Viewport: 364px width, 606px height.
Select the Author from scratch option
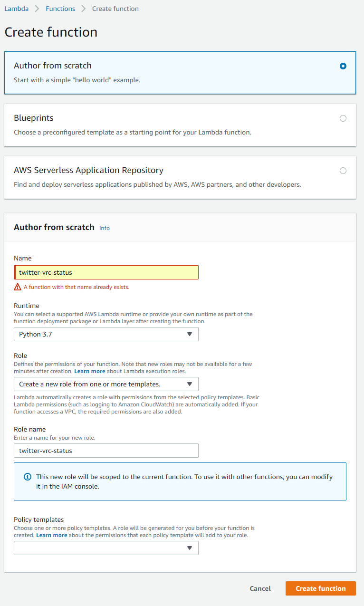point(343,66)
